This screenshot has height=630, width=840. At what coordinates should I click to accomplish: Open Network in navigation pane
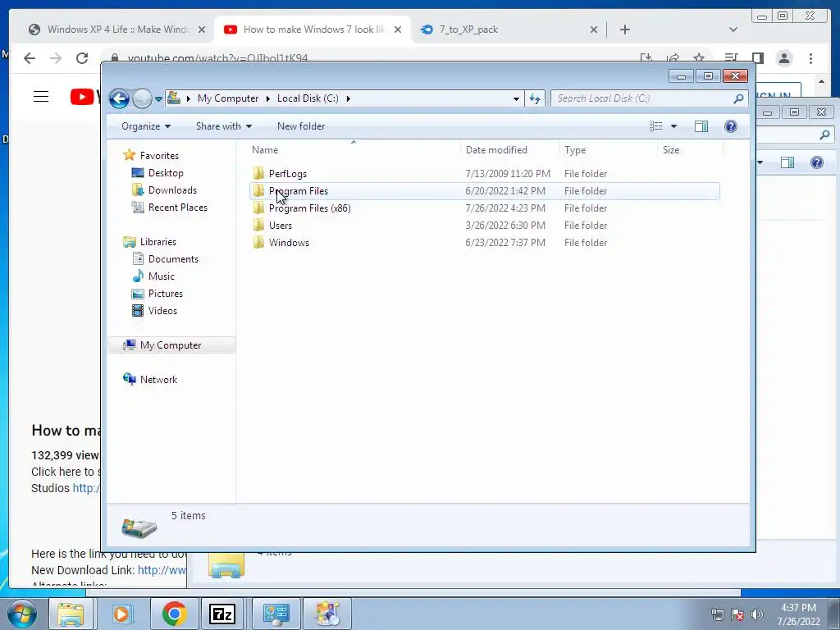tap(158, 379)
